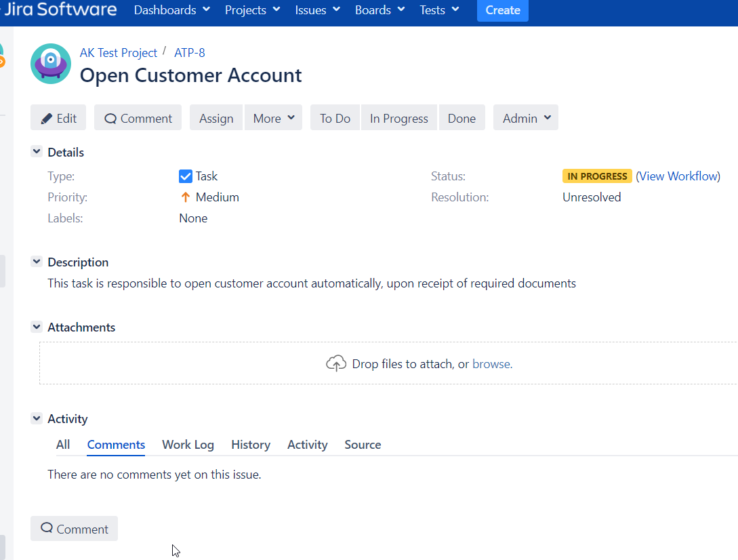Collapse the Details section

[37, 152]
